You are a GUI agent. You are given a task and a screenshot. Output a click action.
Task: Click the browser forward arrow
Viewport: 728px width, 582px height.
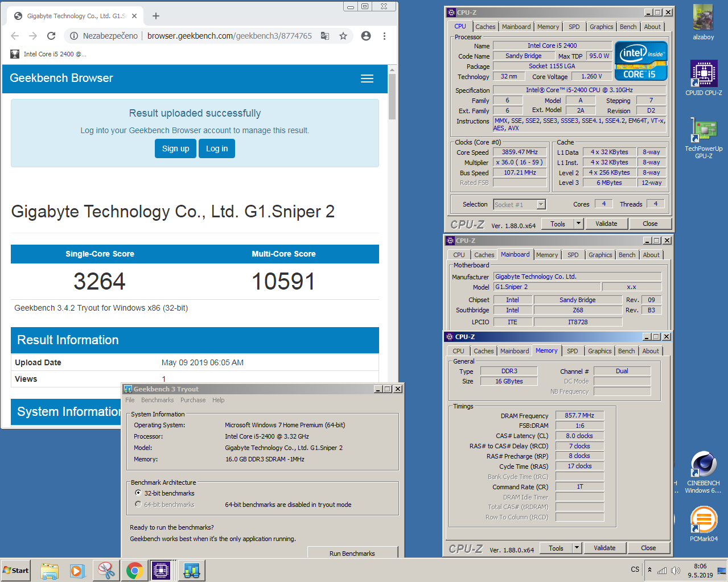click(33, 36)
